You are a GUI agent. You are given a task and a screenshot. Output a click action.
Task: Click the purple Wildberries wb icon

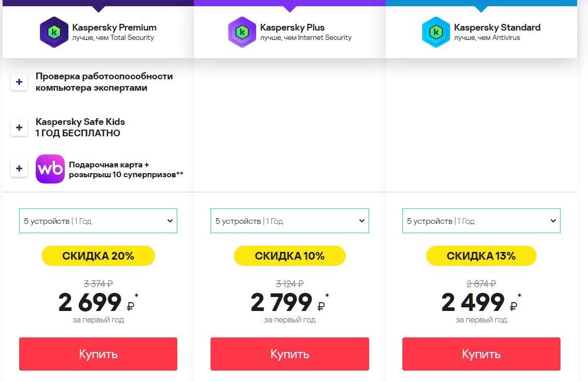[x=50, y=168]
